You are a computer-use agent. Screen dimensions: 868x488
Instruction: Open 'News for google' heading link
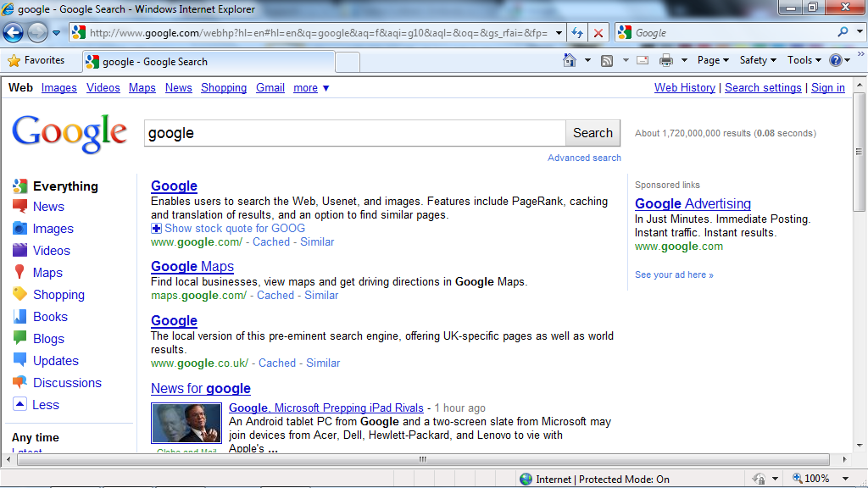point(200,389)
